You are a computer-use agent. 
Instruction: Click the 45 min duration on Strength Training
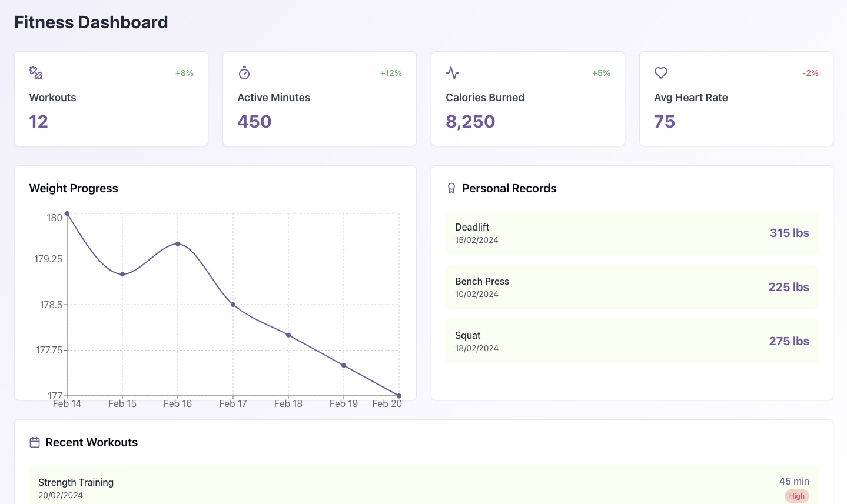pyautogui.click(x=794, y=481)
